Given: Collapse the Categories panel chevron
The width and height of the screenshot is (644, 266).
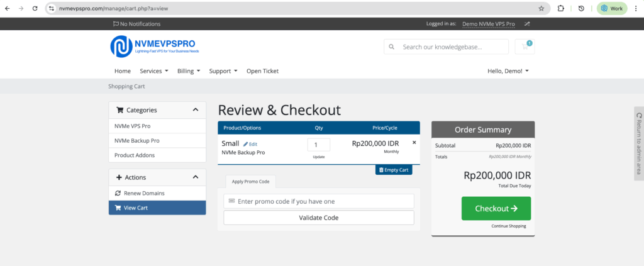Looking at the screenshot, I should point(196,109).
